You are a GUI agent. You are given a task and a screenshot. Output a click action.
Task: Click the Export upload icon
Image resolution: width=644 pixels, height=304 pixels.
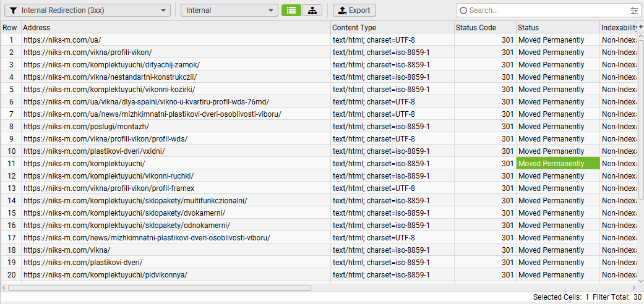click(343, 11)
